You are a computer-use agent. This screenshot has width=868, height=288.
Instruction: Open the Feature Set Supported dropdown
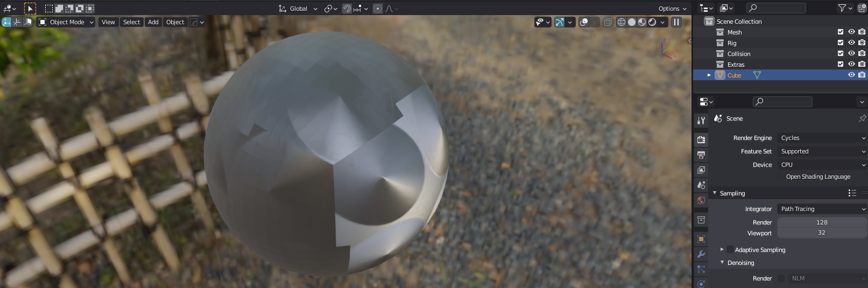[x=822, y=151]
